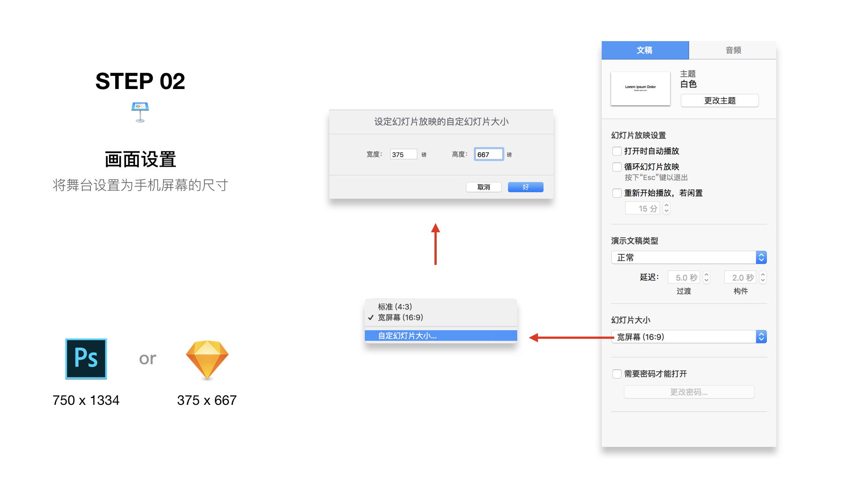Switch to the 文稿 tab
868x488 pixels.
(x=645, y=50)
